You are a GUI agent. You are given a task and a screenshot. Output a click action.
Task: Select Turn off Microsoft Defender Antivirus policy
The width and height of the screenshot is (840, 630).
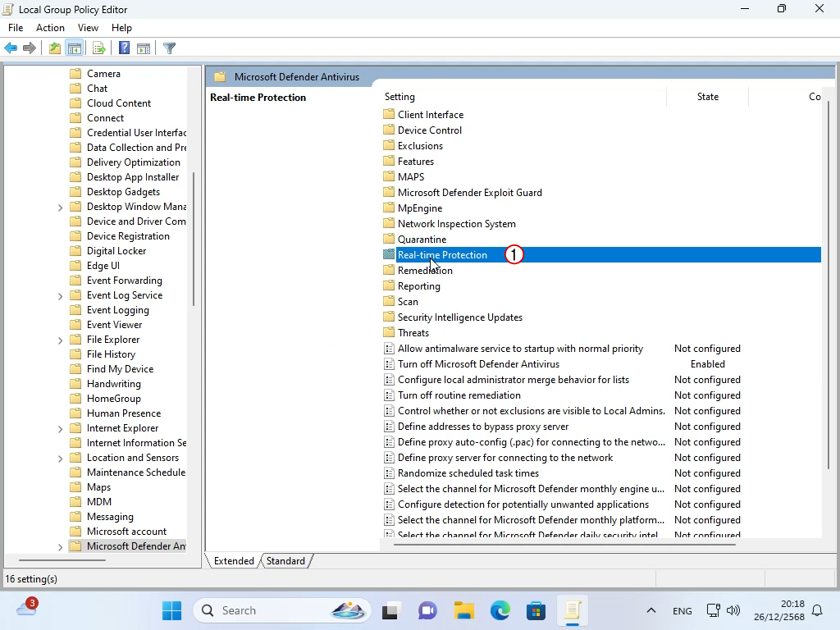[x=478, y=364]
